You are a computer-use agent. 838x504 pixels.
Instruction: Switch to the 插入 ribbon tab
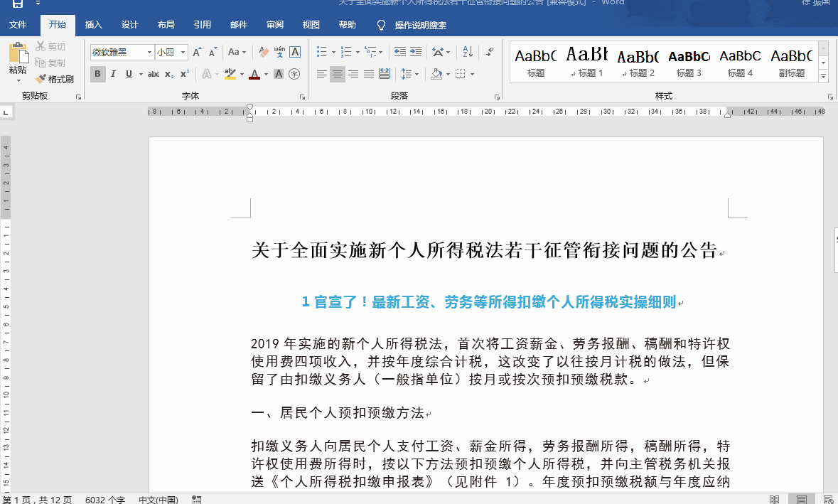(x=93, y=23)
